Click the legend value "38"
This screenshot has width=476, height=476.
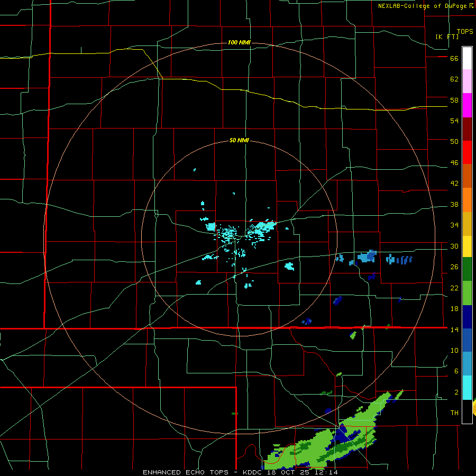coord(454,204)
